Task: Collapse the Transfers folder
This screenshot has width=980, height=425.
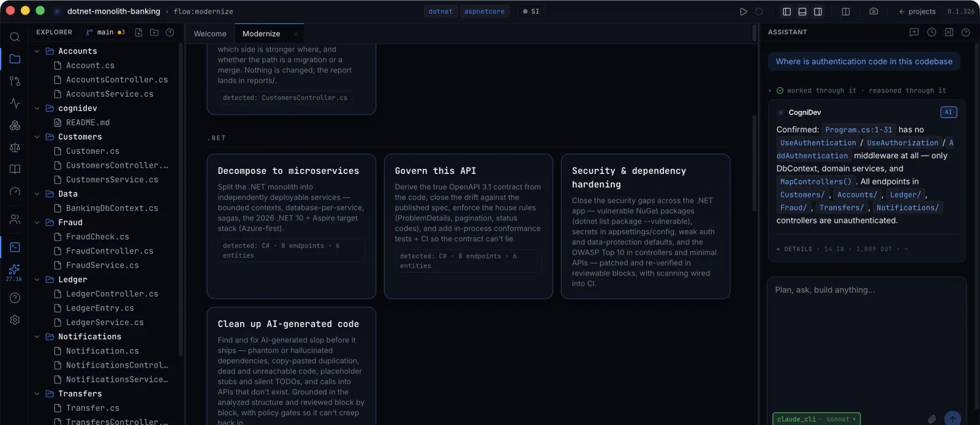Action: click(x=37, y=393)
